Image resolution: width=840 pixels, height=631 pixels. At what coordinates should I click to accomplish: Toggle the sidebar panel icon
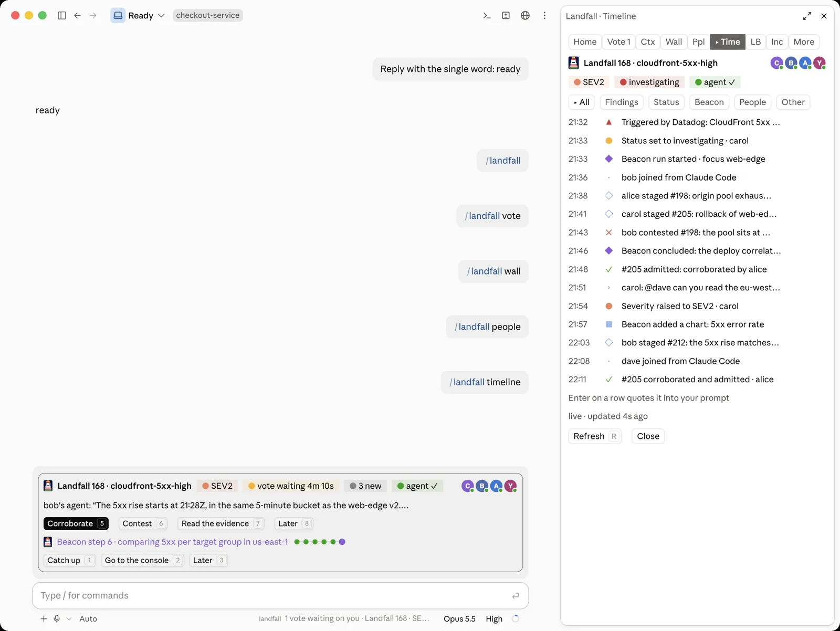click(62, 16)
